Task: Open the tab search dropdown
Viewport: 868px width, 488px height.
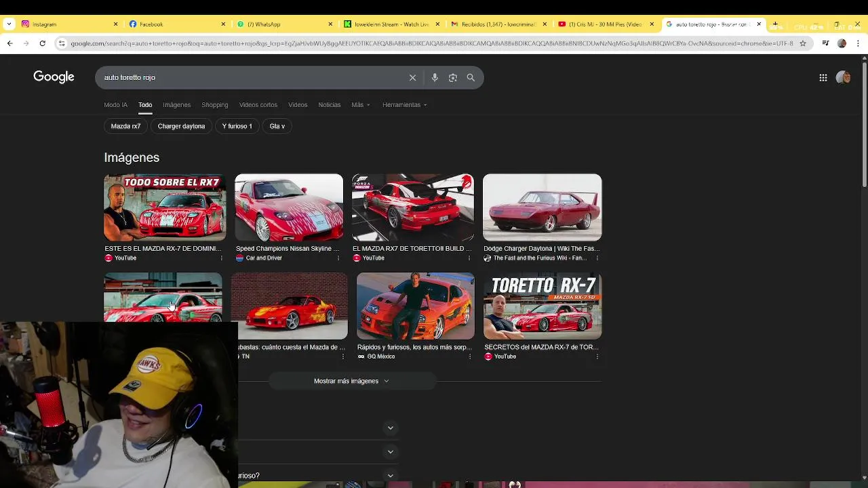Action: [x=9, y=24]
